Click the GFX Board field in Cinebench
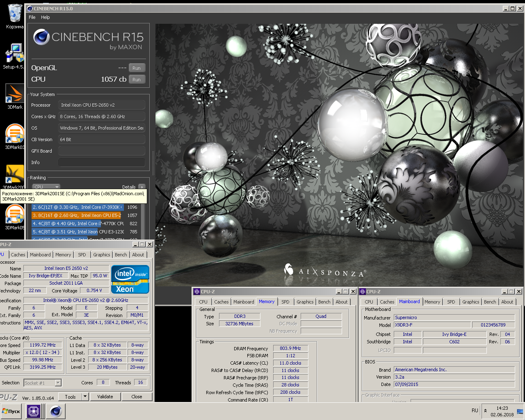Viewport: 525px width, 420px height. [x=102, y=151]
